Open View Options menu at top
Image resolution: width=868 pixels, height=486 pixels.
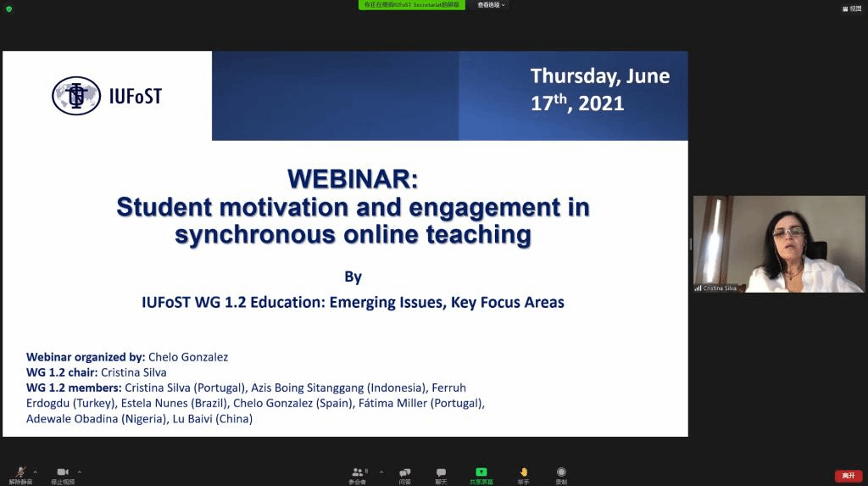pos(491,5)
